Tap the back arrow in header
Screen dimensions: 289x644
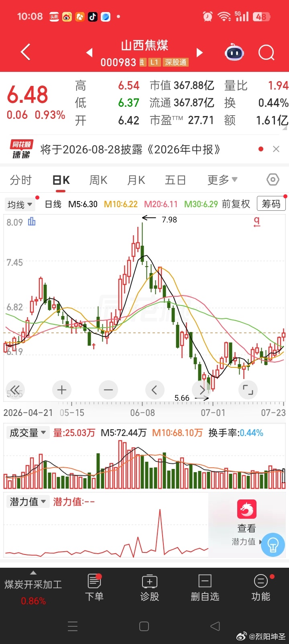25,52
